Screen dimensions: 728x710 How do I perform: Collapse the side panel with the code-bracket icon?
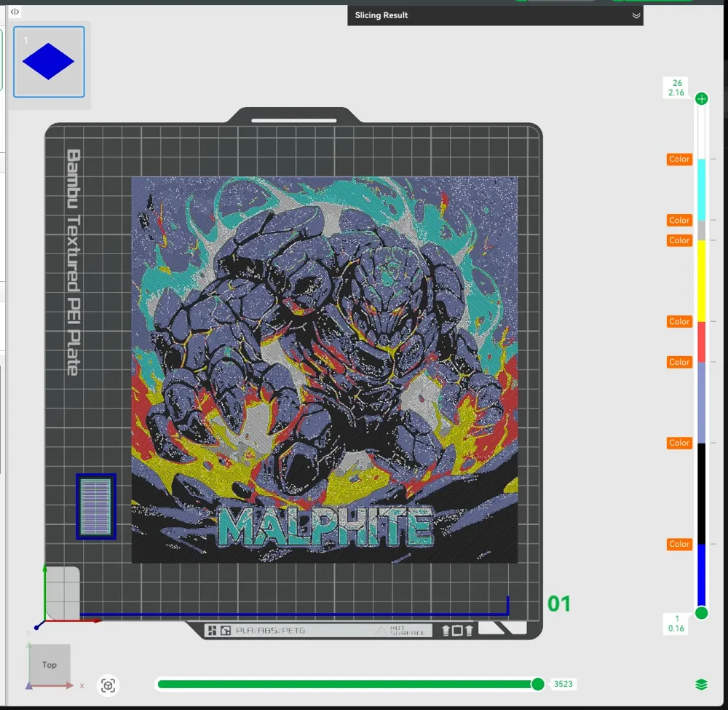[15, 12]
